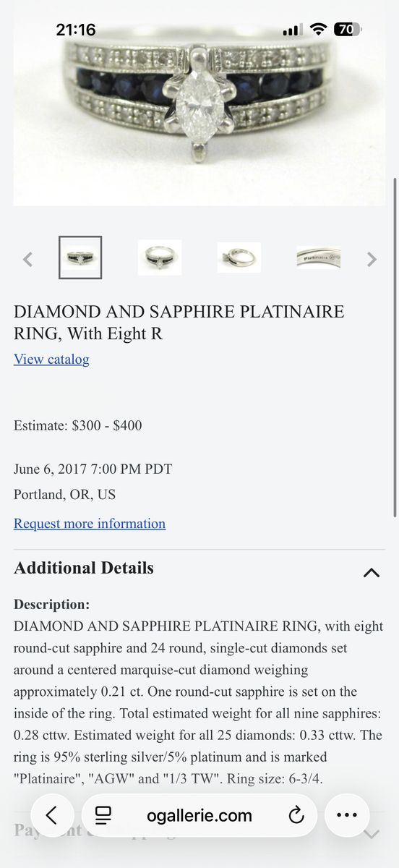Click the Request more information link
Viewport: 399px width, 868px height.
tap(90, 524)
